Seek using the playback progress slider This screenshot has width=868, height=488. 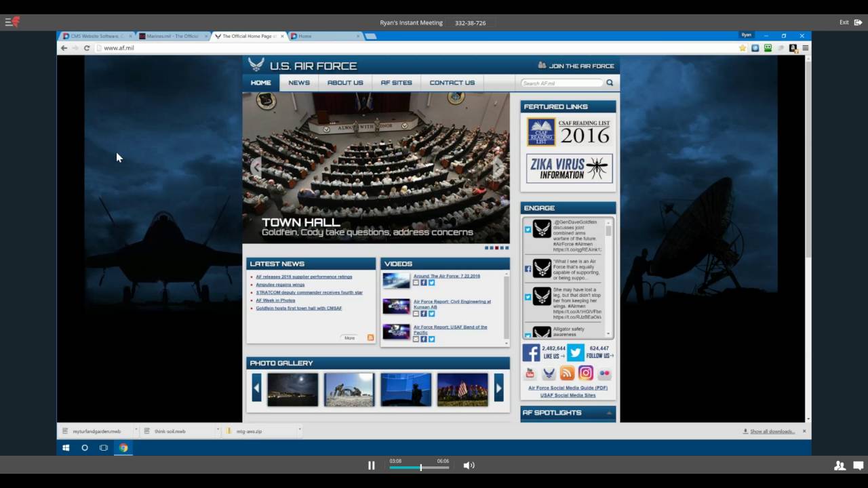pos(419,467)
